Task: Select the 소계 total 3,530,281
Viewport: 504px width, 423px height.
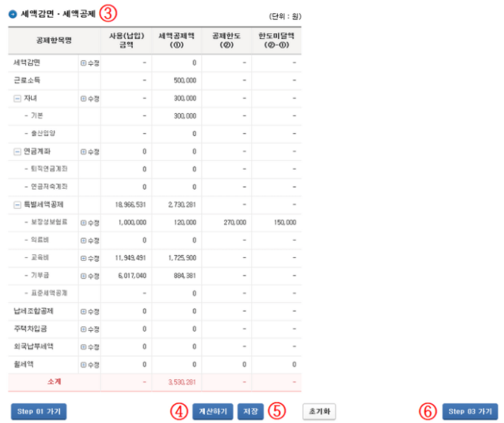Action: coord(182,382)
